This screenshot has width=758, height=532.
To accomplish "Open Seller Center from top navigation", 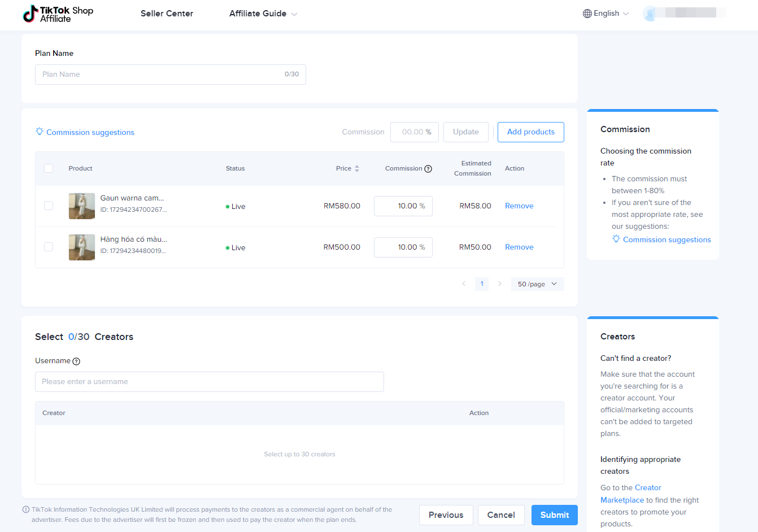I will coord(167,14).
